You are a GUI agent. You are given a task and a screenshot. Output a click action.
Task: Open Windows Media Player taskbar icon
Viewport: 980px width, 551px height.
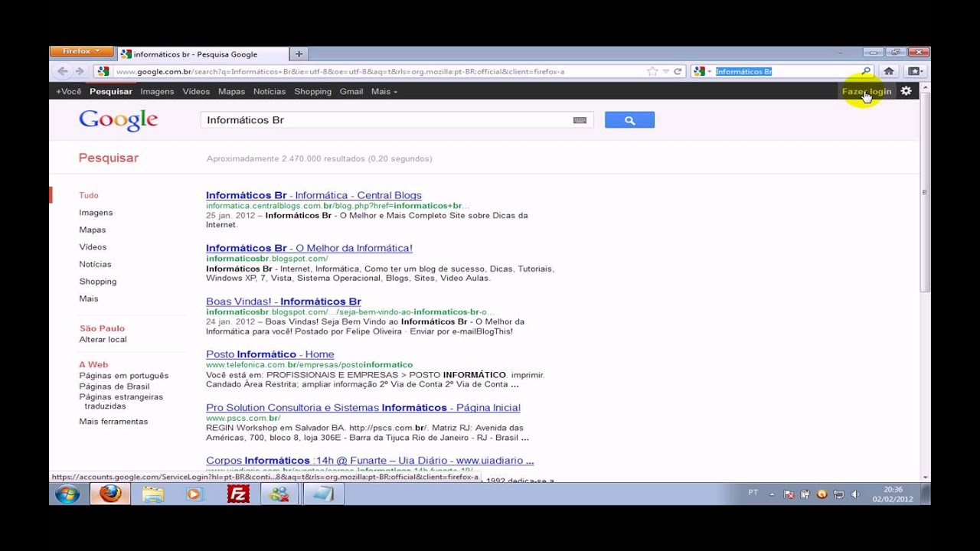click(x=194, y=494)
